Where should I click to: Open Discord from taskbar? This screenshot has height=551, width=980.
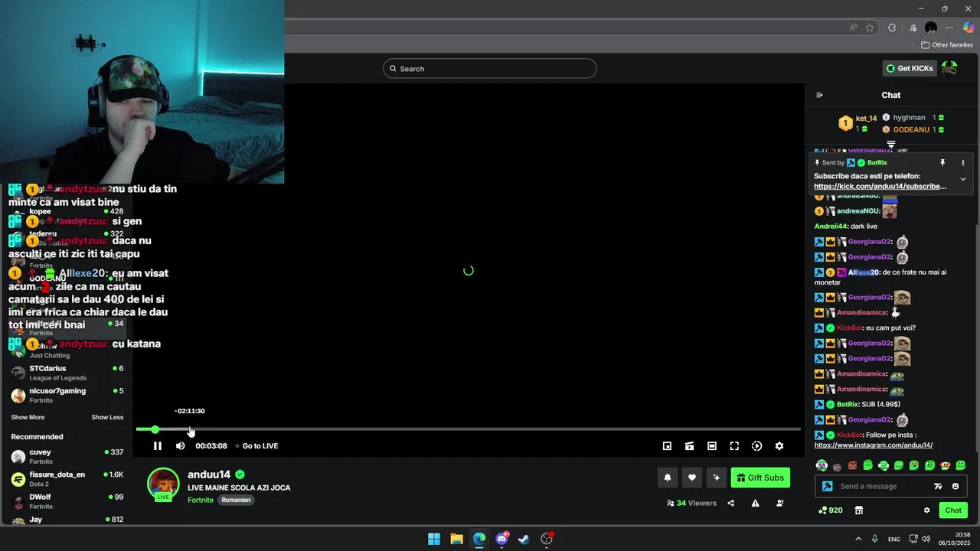coord(502,539)
